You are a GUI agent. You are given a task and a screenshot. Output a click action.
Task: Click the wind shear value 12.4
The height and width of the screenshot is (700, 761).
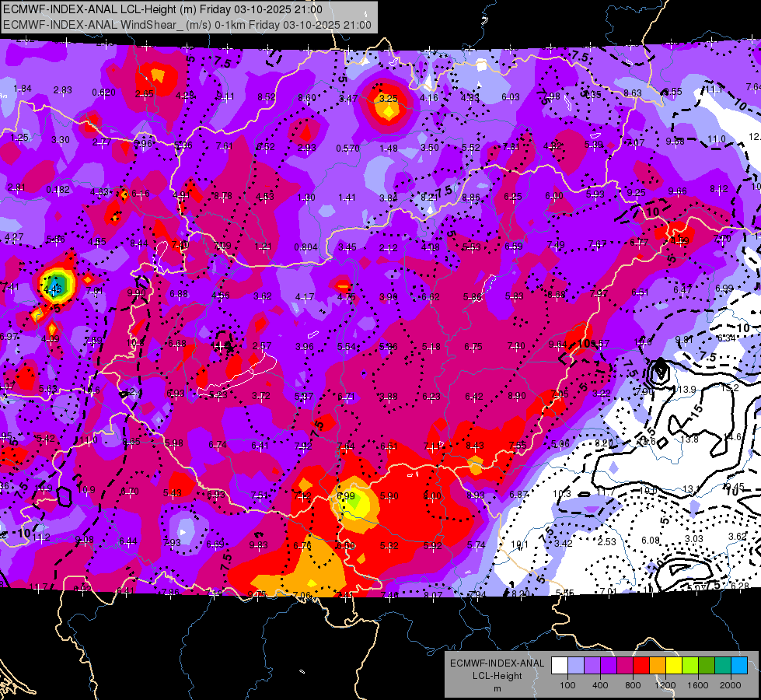click(x=135, y=392)
